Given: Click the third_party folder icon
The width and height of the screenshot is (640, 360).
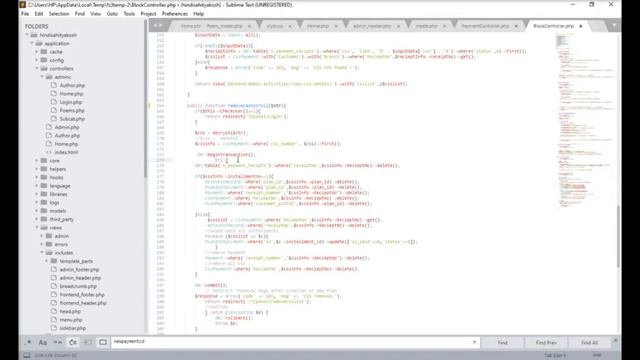Looking at the screenshot, I should (x=44, y=219).
